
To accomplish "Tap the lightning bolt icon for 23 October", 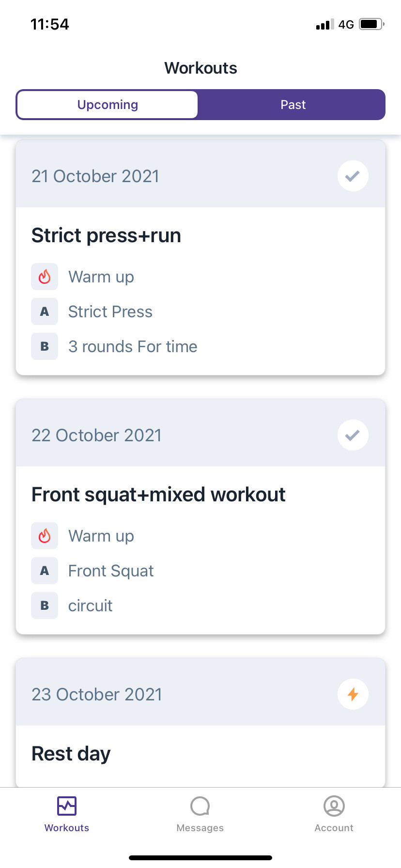I will coord(353,694).
